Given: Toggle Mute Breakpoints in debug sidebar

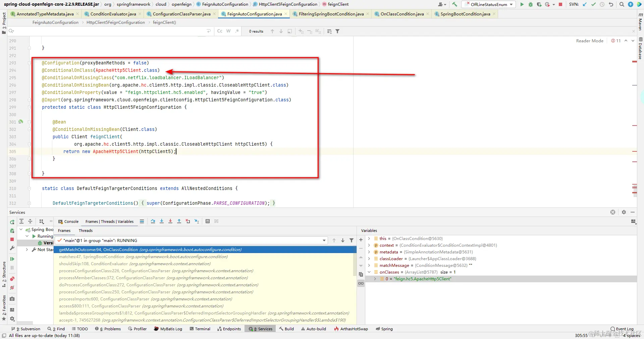Looking at the screenshot, I should (x=12, y=288).
